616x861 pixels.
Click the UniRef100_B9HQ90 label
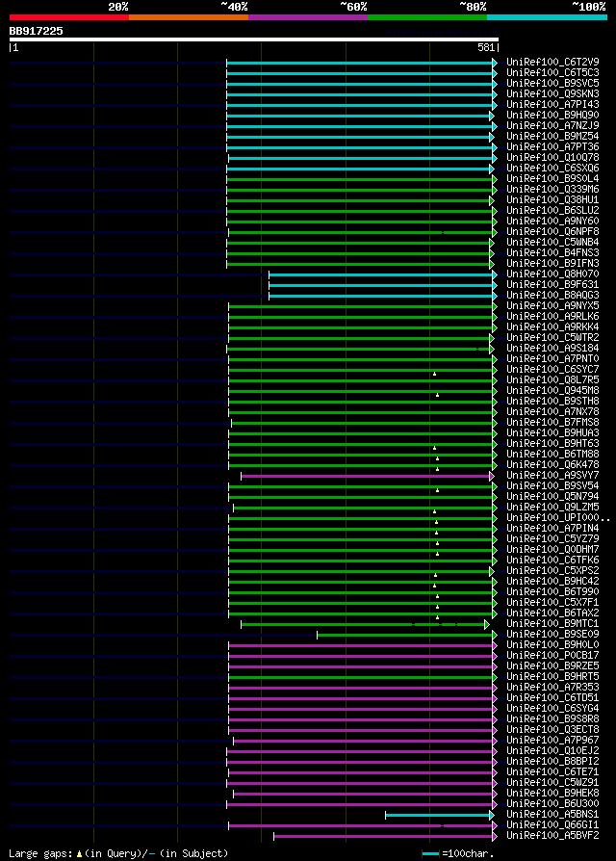coord(552,116)
